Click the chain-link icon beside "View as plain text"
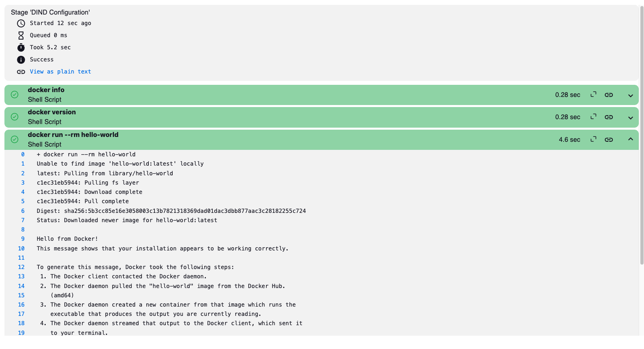644x349 pixels. click(21, 71)
